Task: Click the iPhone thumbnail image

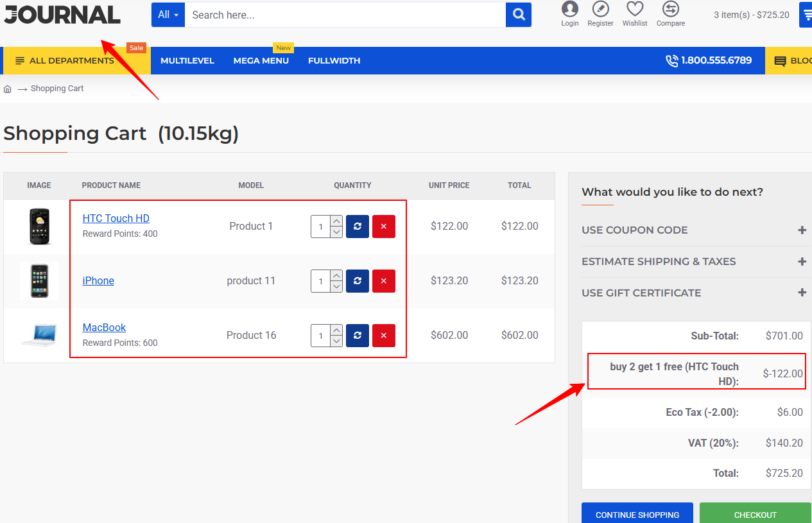Action: (x=39, y=281)
